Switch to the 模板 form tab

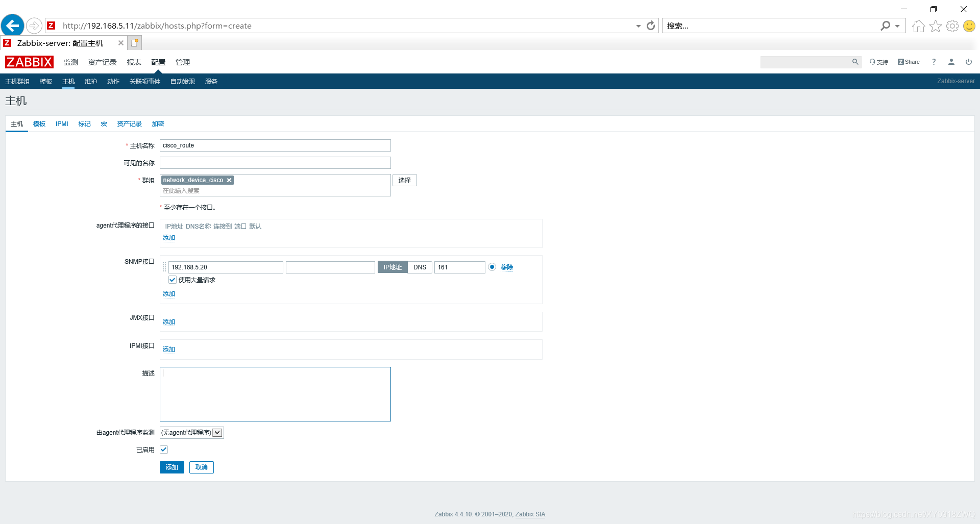point(39,124)
